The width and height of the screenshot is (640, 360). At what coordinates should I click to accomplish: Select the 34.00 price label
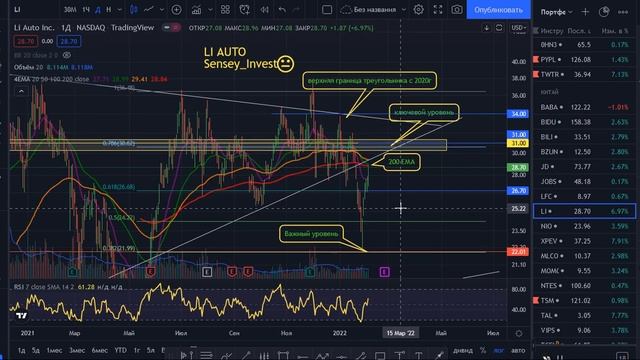(518, 114)
